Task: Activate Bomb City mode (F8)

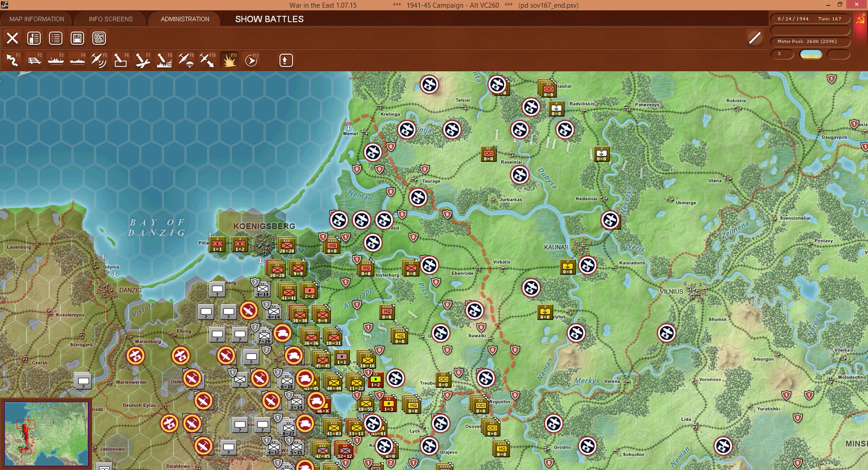Action: (x=164, y=60)
